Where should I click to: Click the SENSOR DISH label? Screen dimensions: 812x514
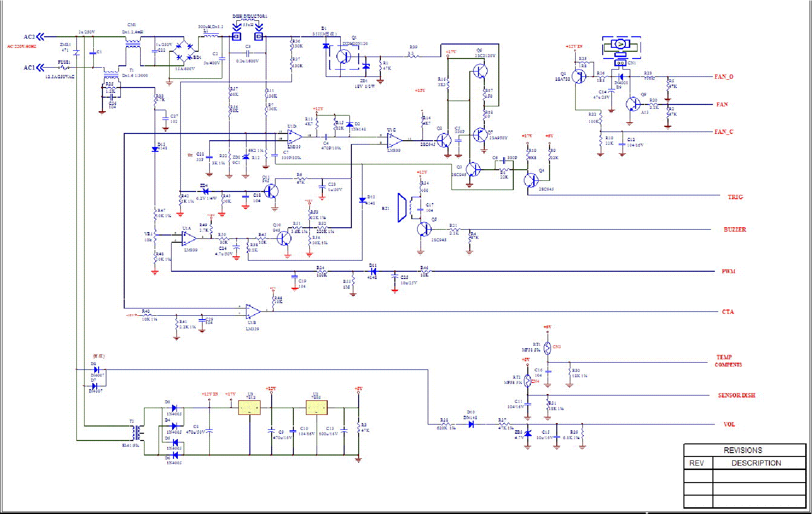736,396
